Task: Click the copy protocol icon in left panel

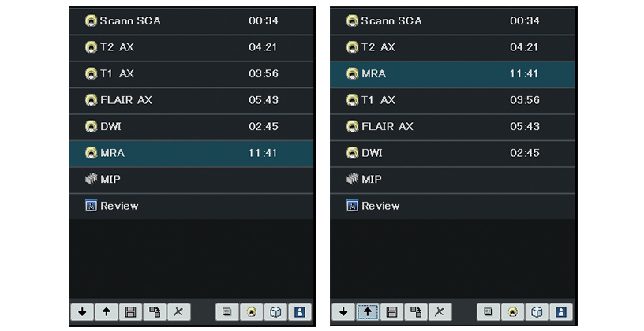Action: pyautogui.click(x=154, y=312)
